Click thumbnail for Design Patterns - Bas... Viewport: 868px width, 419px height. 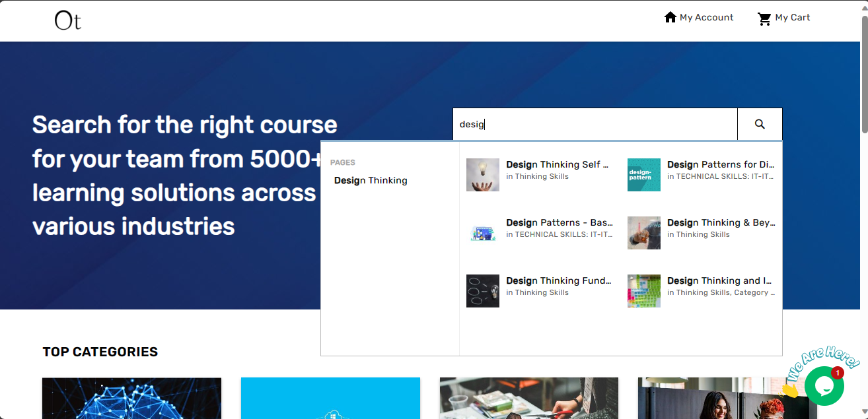[x=483, y=233]
